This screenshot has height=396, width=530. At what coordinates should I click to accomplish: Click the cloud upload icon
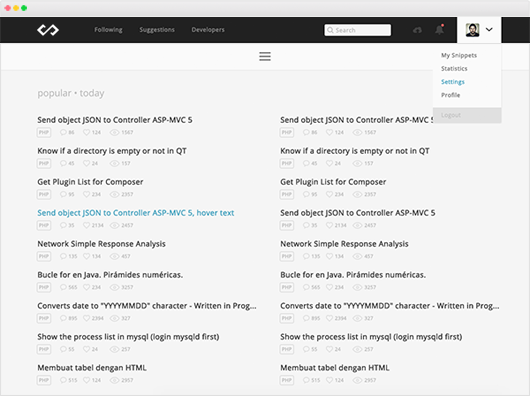(x=417, y=30)
